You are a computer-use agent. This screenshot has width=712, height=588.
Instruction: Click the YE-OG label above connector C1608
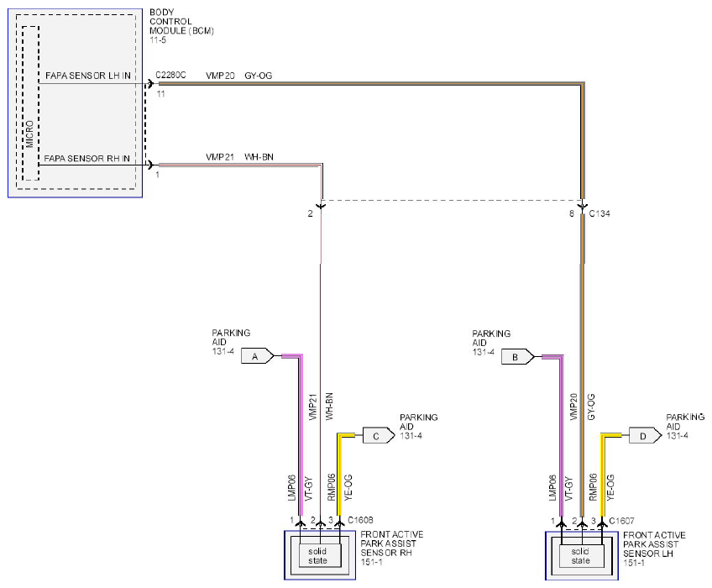tap(348, 488)
